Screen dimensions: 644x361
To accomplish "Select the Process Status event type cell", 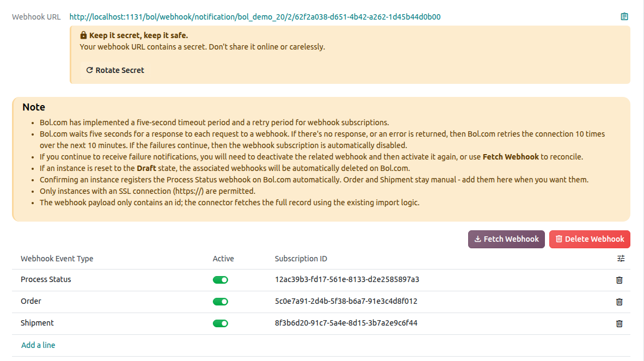I will [46, 279].
